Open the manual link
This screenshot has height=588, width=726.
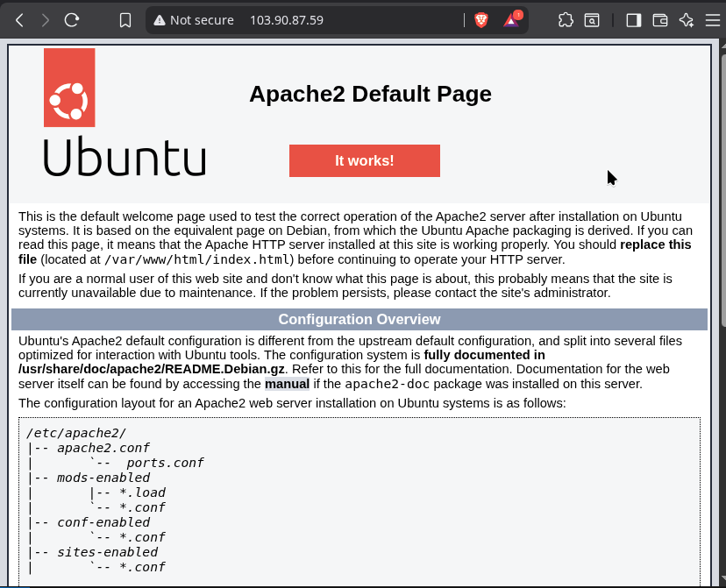click(287, 384)
